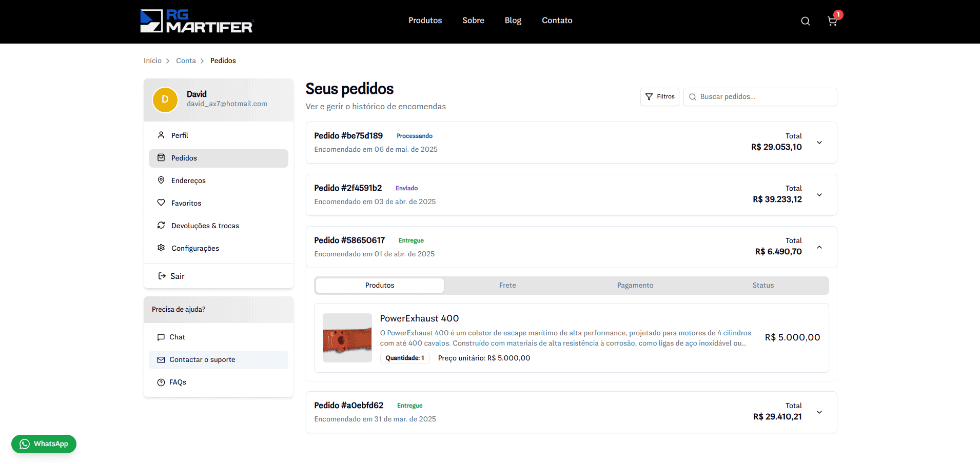Switch to the Pagamento tab
The width and height of the screenshot is (980, 464).
point(635,286)
